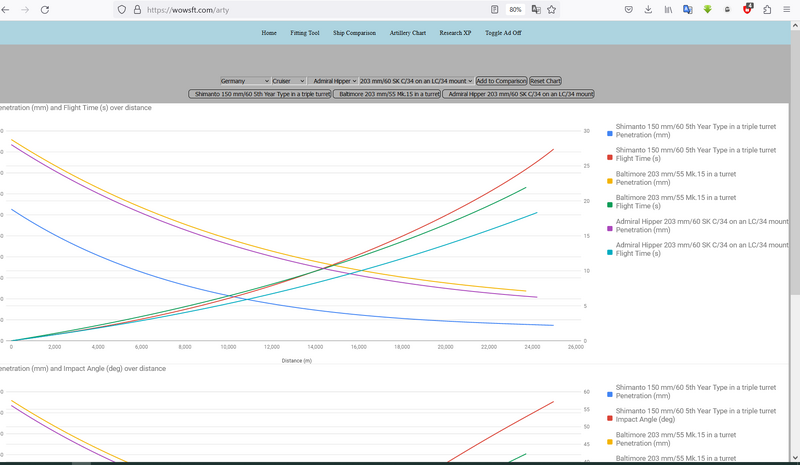Click the site shield tracking protection icon

pyautogui.click(x=122, y=10)
